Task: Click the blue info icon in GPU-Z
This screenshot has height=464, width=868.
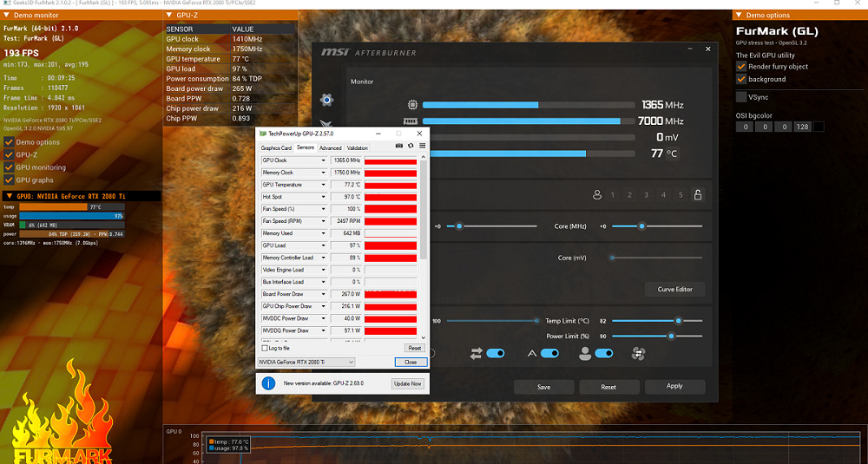Action: pyautogui.click(x=268, y=383)
